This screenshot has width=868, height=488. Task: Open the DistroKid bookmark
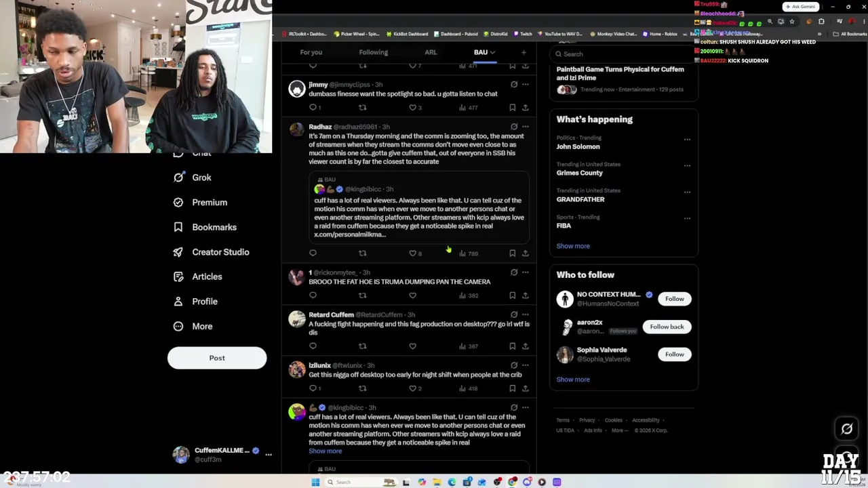pos(496,34)
